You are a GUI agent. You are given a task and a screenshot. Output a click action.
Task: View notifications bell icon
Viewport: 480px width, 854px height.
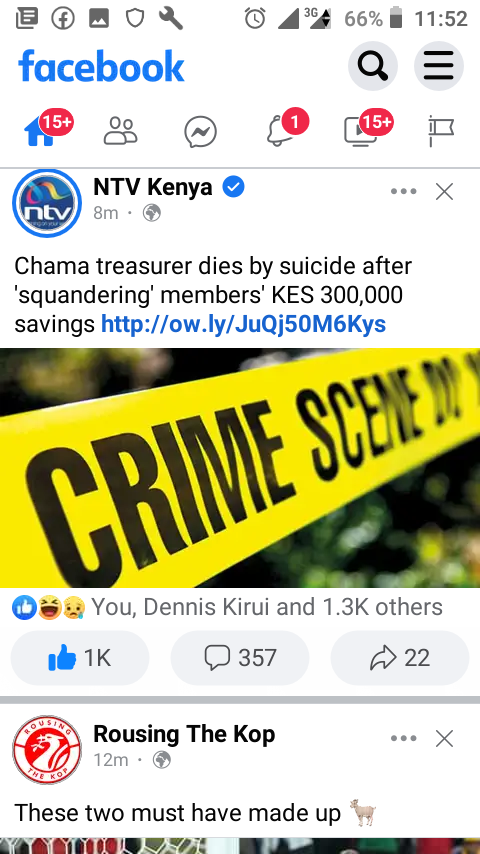(280, 131)
